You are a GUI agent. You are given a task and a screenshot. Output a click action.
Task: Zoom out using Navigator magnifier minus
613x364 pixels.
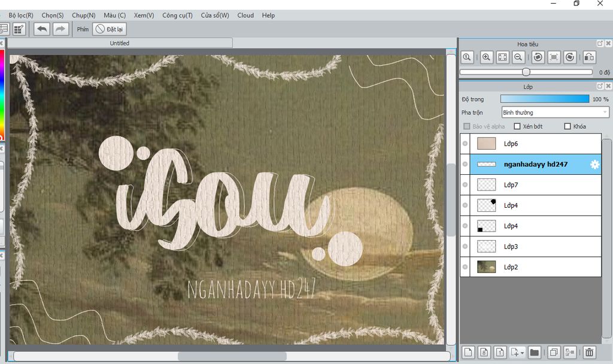point(518,57)
